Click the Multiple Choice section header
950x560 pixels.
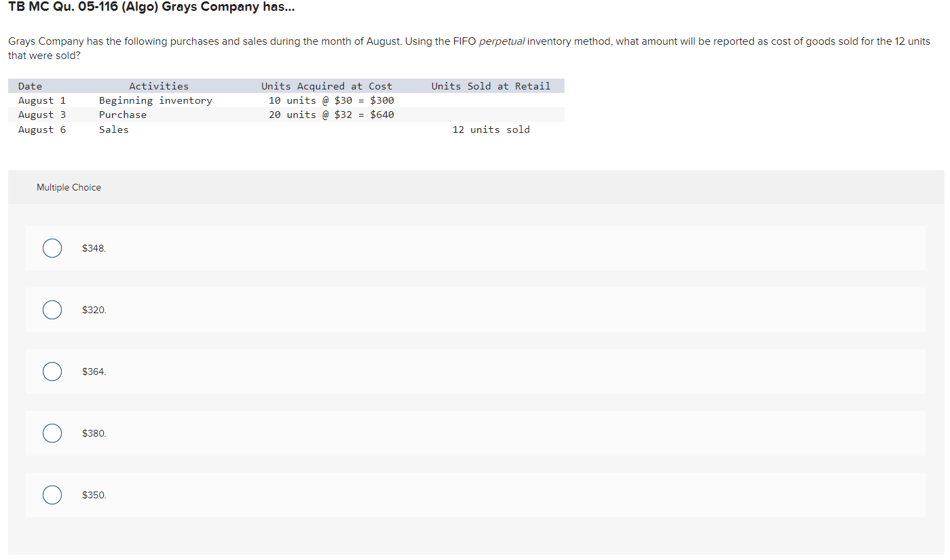(x=69, y=187)
